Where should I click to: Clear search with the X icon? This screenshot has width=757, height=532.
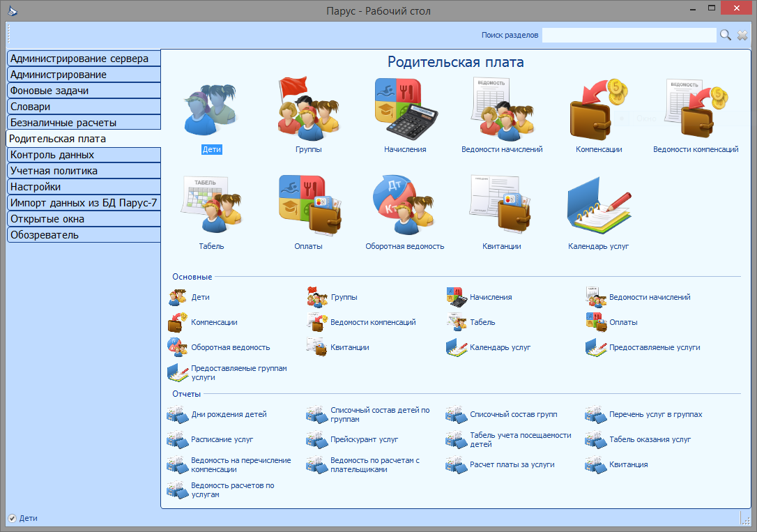click(x=742, y=35)
